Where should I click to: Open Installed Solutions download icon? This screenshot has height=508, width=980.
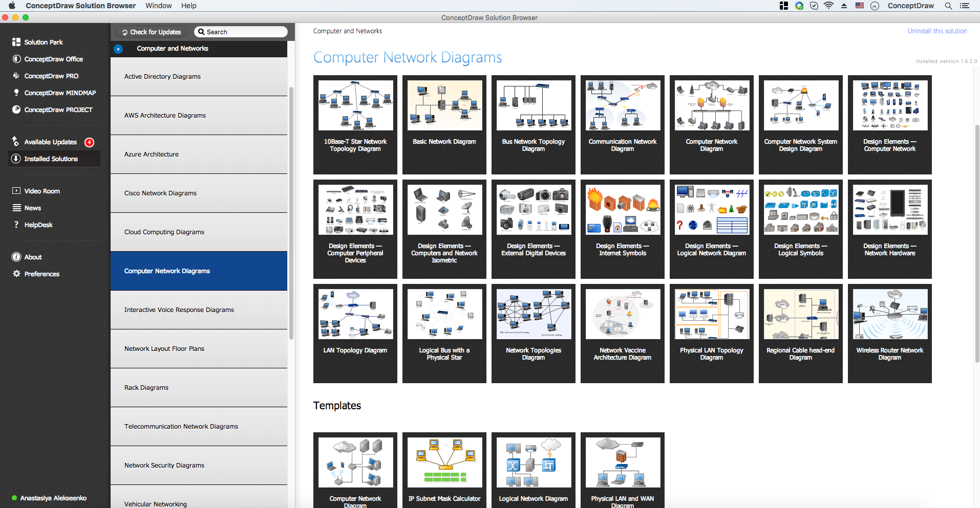click(16, 159)
